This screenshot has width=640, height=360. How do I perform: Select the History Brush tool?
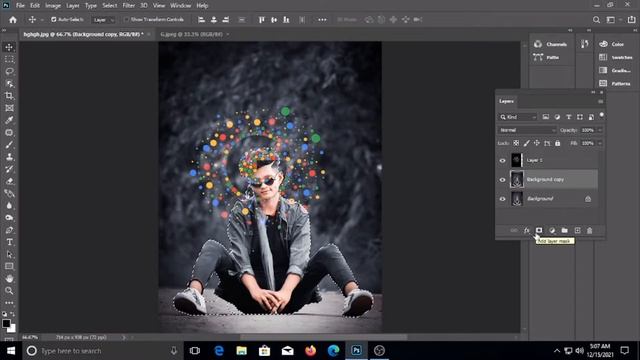point(9,169)
